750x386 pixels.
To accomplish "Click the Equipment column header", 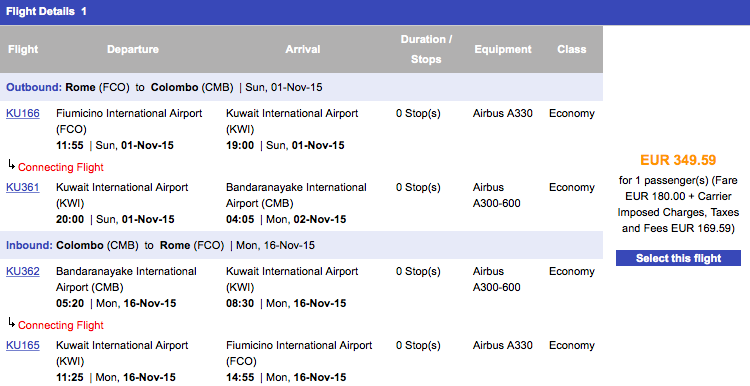I will 503,49.
